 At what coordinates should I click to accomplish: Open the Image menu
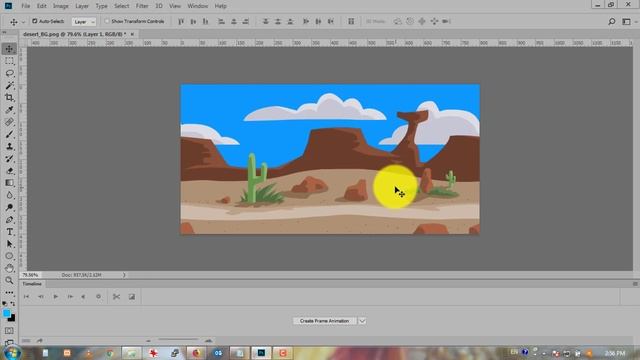coord(61,6)
